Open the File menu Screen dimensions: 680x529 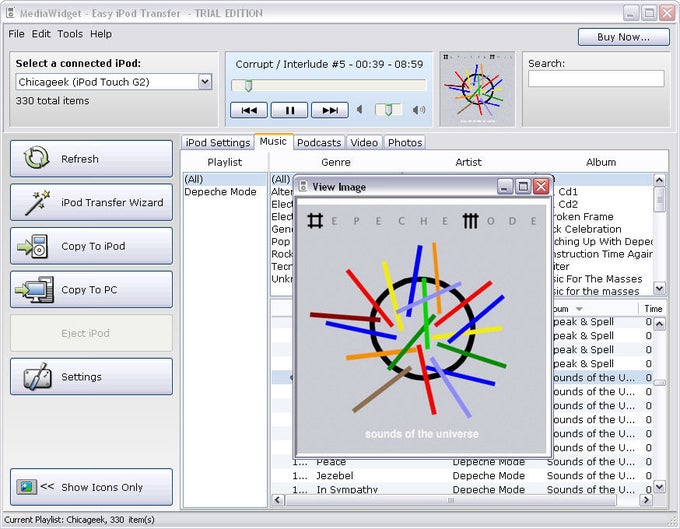pos(16,34)
